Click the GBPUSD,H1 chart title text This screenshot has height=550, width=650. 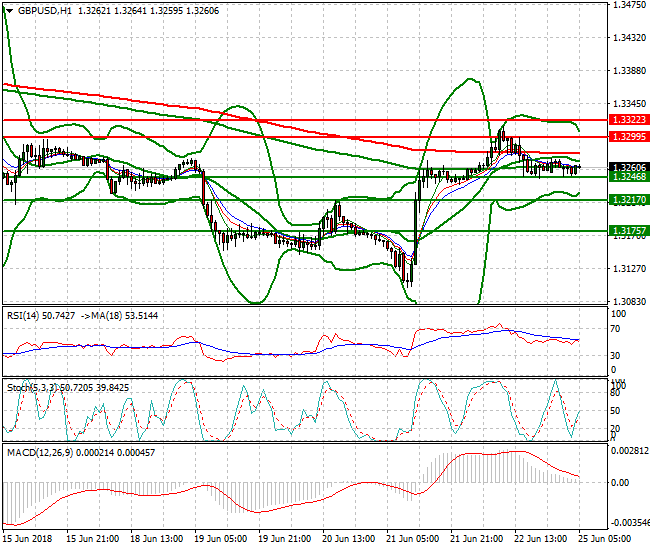coord(44,11)
